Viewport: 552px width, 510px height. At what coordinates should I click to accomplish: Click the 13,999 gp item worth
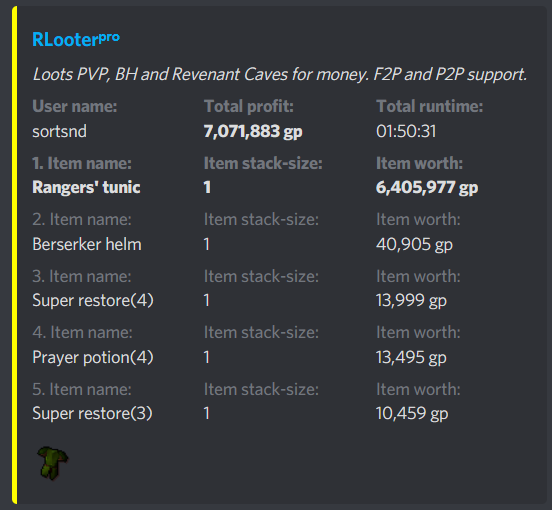(411, 301)
